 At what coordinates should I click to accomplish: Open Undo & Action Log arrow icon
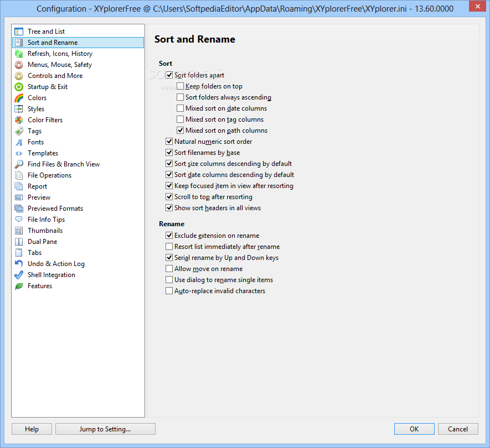19,264
